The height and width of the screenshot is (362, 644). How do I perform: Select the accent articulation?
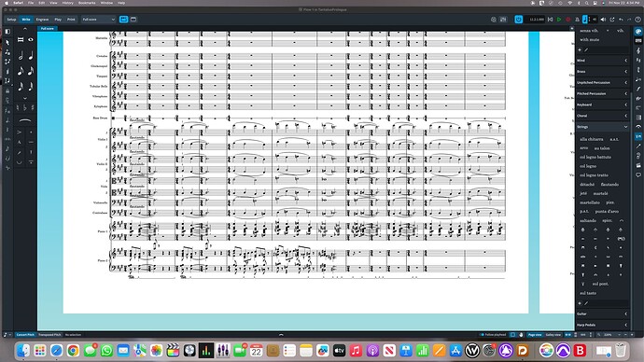tap(19, 132)
